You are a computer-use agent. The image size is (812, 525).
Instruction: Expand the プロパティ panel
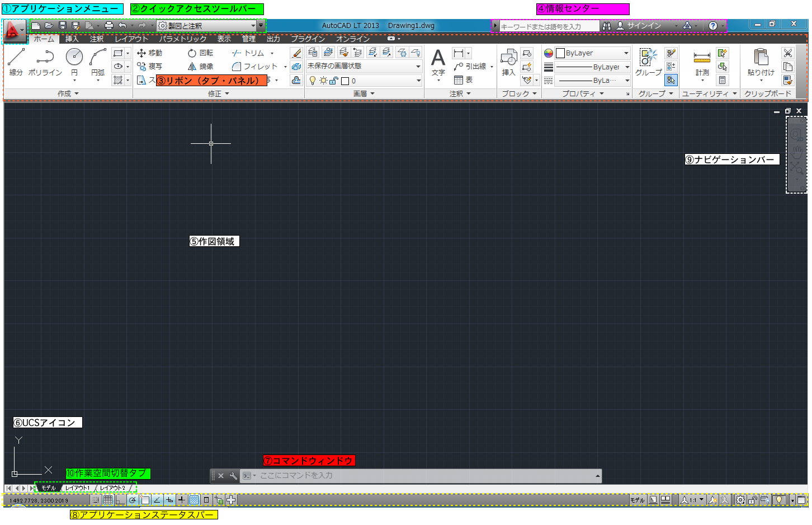583,94
